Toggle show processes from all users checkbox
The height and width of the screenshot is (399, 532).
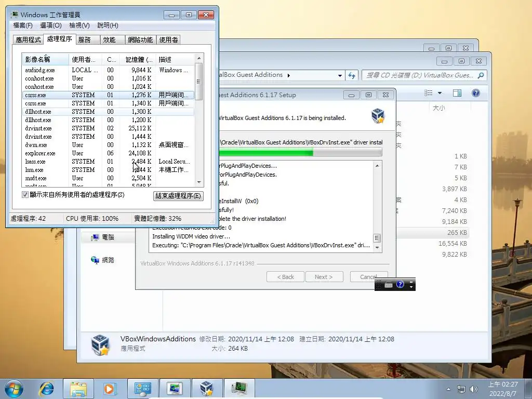[x=25, y=195]
